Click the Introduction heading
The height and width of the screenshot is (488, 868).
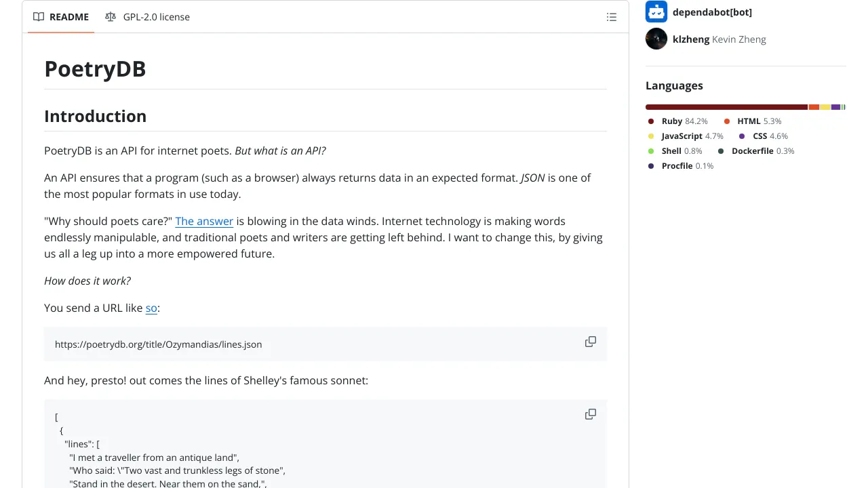pyautogui.click(x=95, y=116)
